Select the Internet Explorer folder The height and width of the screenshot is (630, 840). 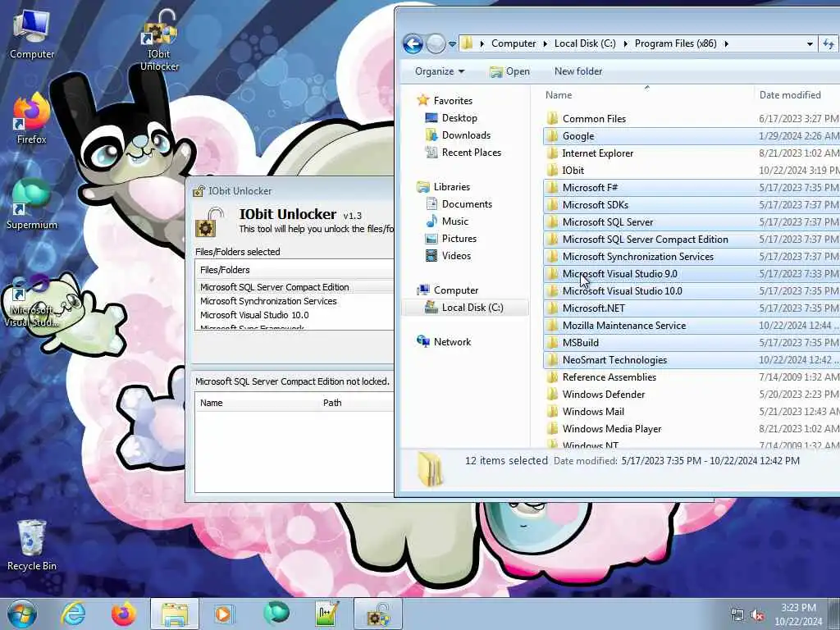click(x=691, y=153)
